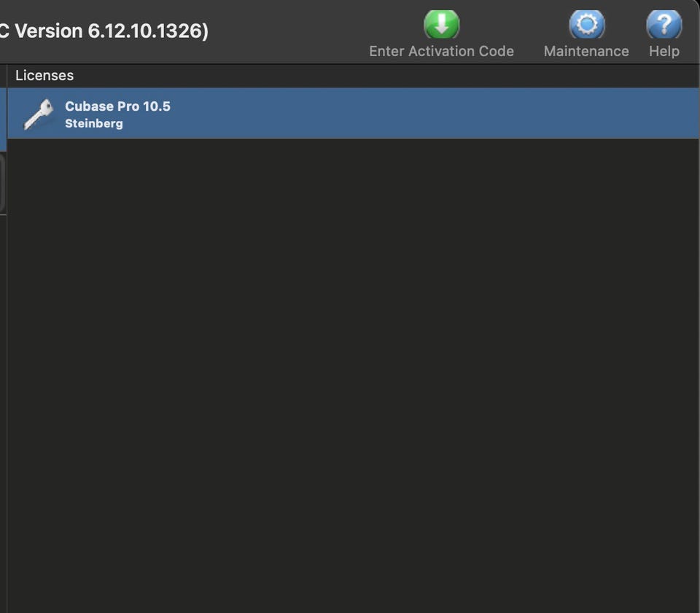Click the Licenses column header
The image size is (700, 613).
pyautogui.click(x=44, y=75)
